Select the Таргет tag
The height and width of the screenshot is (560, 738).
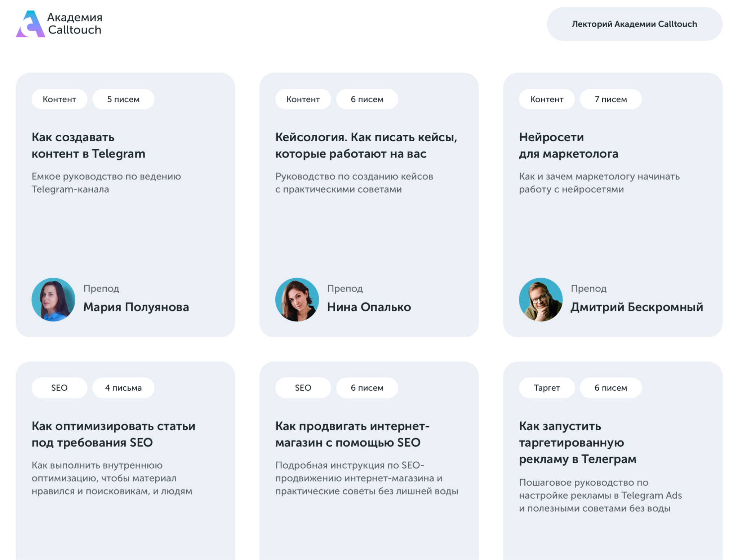[547, 388]
